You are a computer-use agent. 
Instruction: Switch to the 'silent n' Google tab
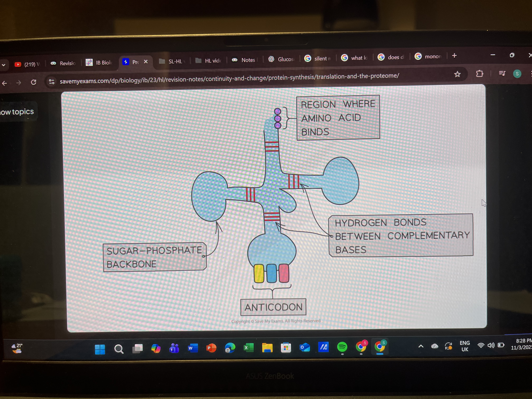pyautogui.click(x=318, y=58)
